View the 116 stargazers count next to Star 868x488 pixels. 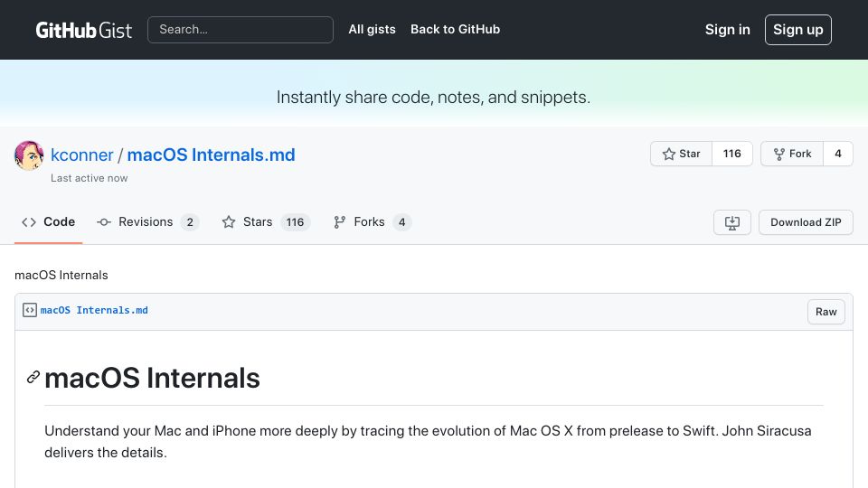pyautogui.click(x=731, y=154)
